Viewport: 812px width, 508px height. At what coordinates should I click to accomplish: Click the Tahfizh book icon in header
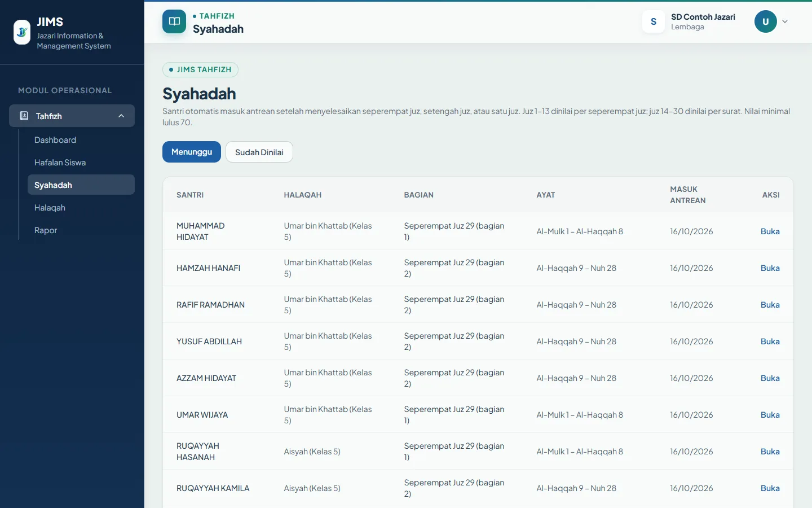click(x=174, y=21)
